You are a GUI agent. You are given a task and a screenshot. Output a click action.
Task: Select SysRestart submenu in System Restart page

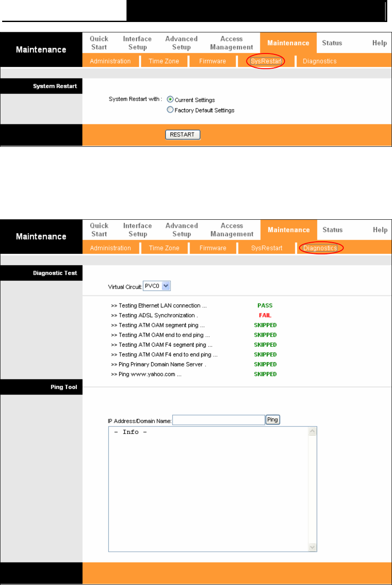tap(266, 61)
